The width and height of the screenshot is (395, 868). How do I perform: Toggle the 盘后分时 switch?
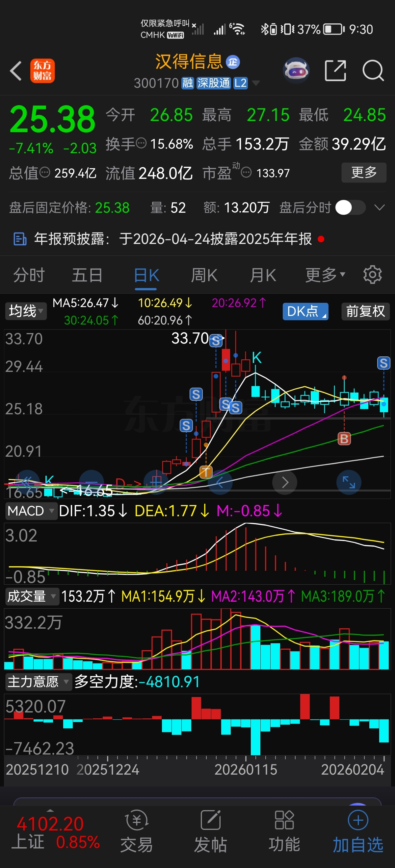pyautogui.click(x=351, y=207)
